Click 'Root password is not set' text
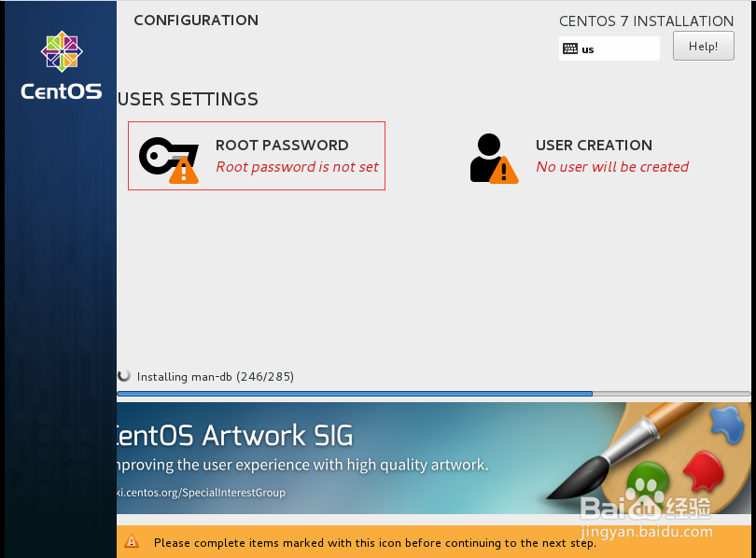756x558 pixels. (297, 167)
